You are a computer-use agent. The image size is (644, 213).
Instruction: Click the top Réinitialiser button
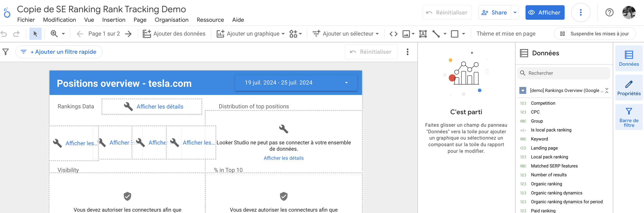click(447, 12)
